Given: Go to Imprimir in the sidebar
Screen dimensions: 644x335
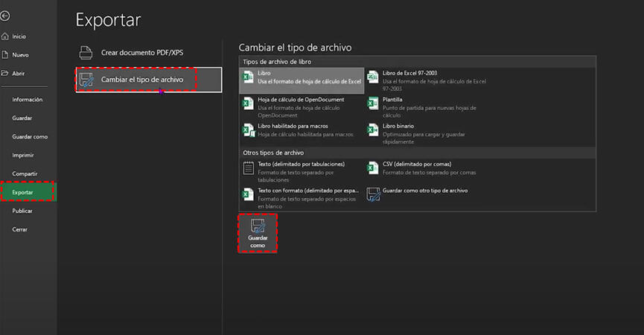Looking at the screenshot, I should coord(22,155).
